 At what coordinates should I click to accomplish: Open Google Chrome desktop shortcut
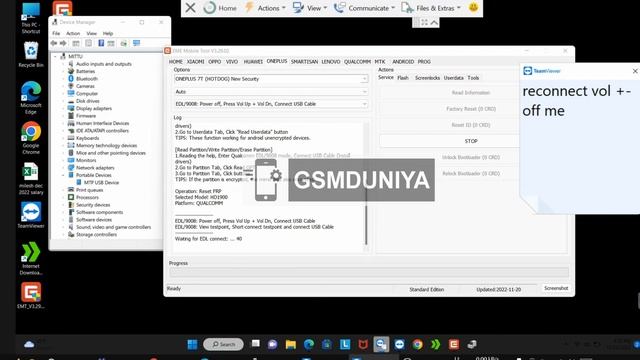[31, 138]
